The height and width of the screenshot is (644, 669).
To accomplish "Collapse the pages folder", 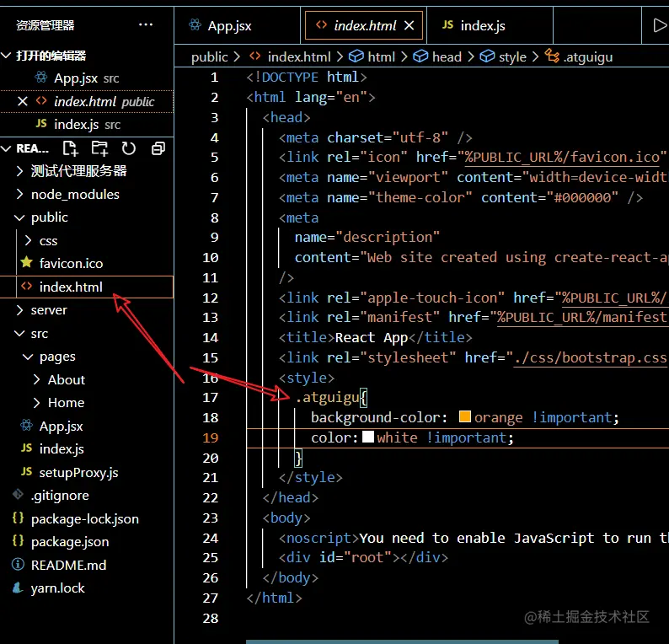I will [87, 357].
